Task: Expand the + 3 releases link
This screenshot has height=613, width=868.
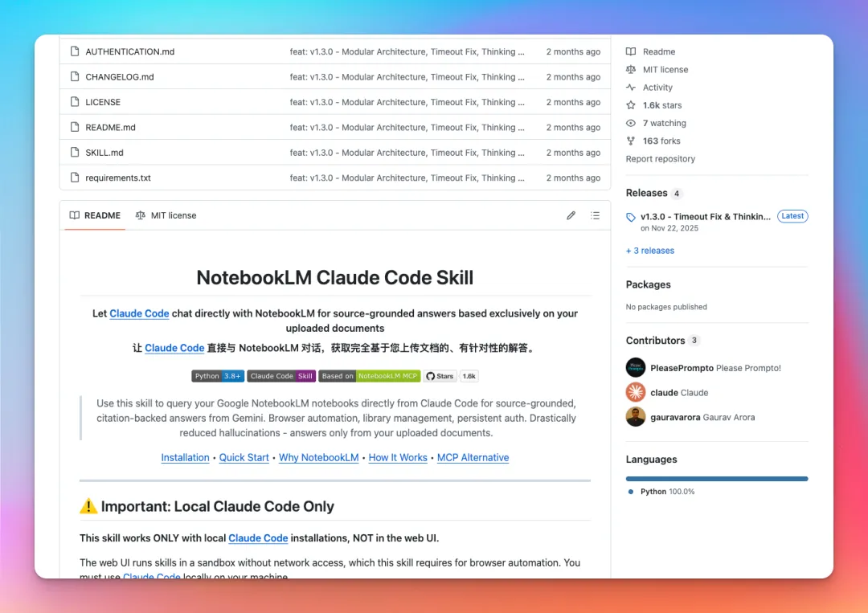Action: click(650, 251)
